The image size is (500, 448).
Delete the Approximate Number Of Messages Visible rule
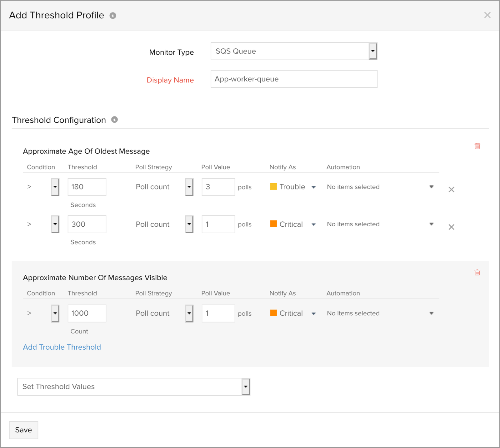477,272
